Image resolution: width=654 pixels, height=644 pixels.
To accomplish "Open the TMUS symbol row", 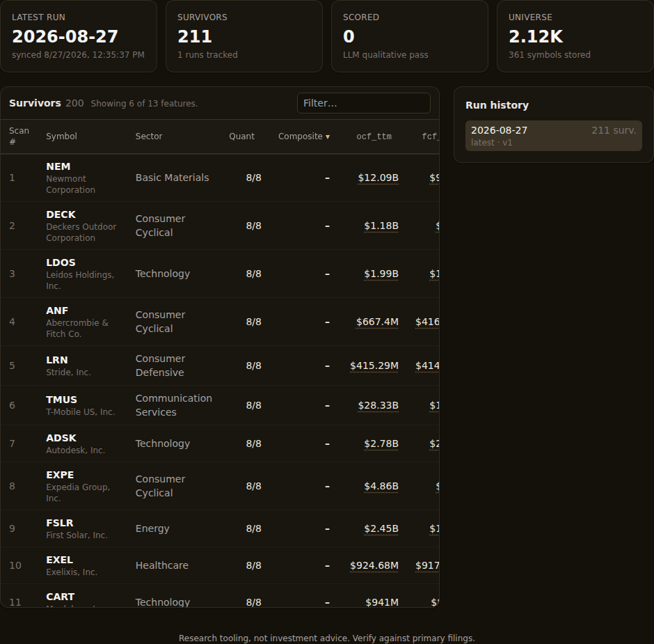I will pyautogui.click(x=220, y=405).
